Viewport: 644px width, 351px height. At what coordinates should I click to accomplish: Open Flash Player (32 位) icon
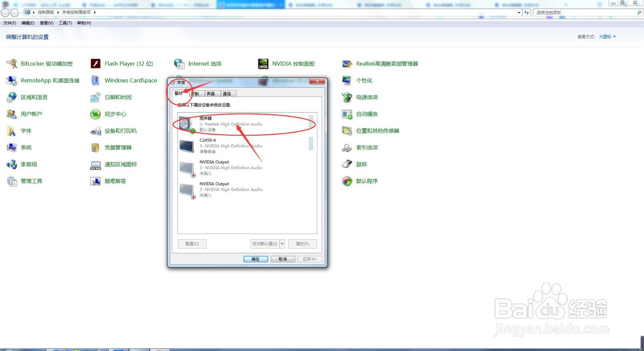(95, 64)
